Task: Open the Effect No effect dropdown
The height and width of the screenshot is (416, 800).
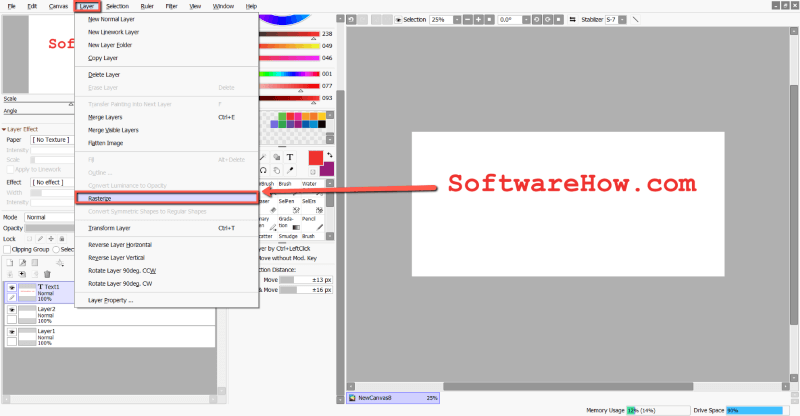Action: tap(52, 182)
